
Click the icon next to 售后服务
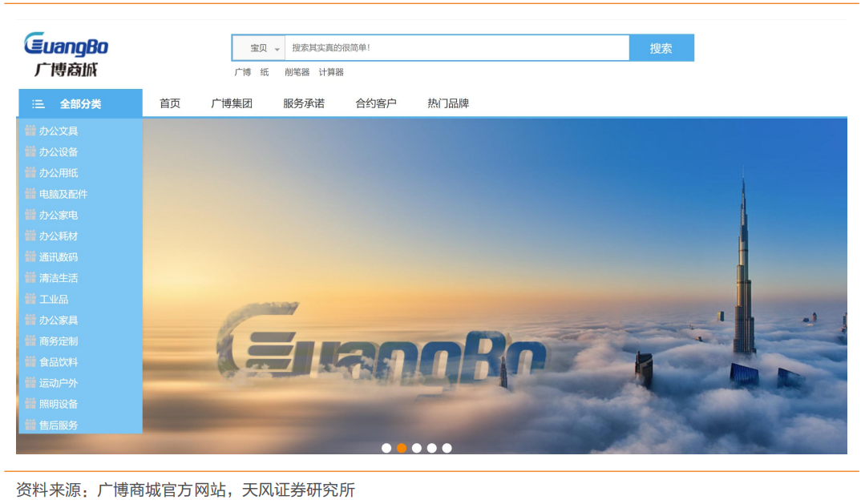tap(30, 425)
